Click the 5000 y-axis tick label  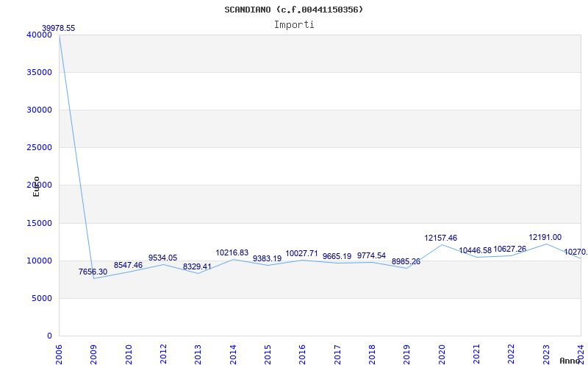pos(42,299)
